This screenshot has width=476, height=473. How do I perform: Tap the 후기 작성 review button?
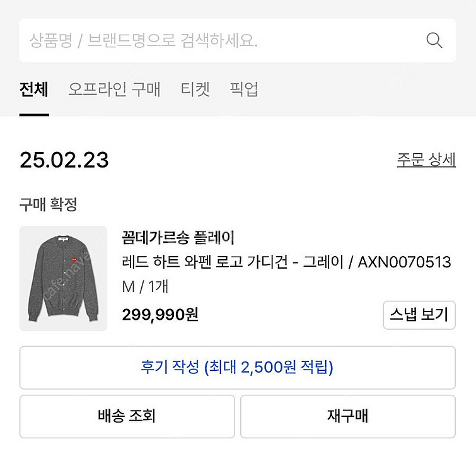(x=237, y=367)
